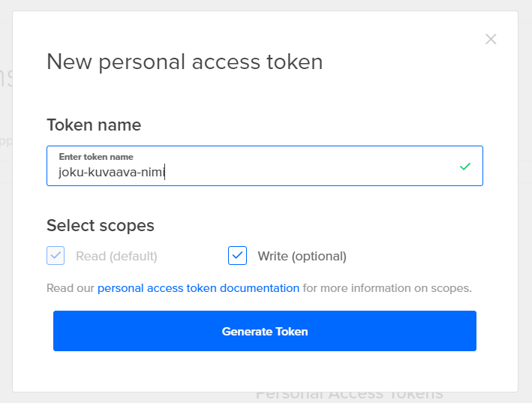Click the disabled Read (default) checkbox
Viewport: 532px width, 403px height.
(x=56, y=256)
